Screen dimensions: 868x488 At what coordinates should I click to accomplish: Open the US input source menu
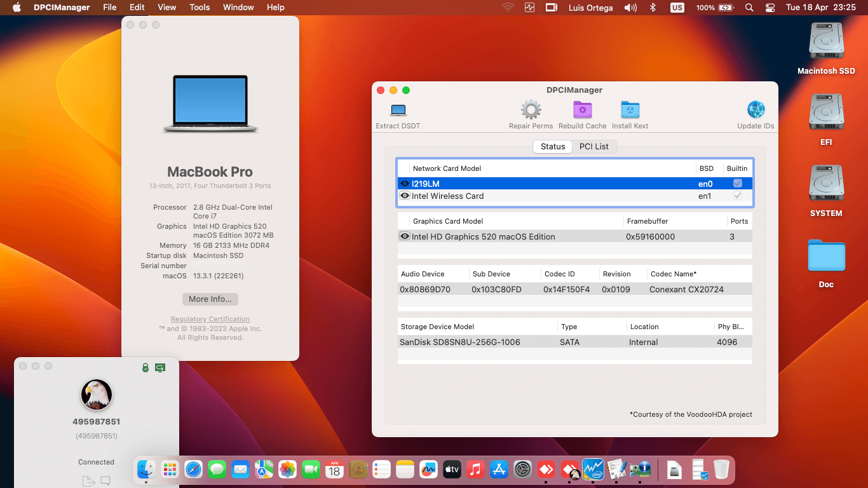[x=677, y=8]
